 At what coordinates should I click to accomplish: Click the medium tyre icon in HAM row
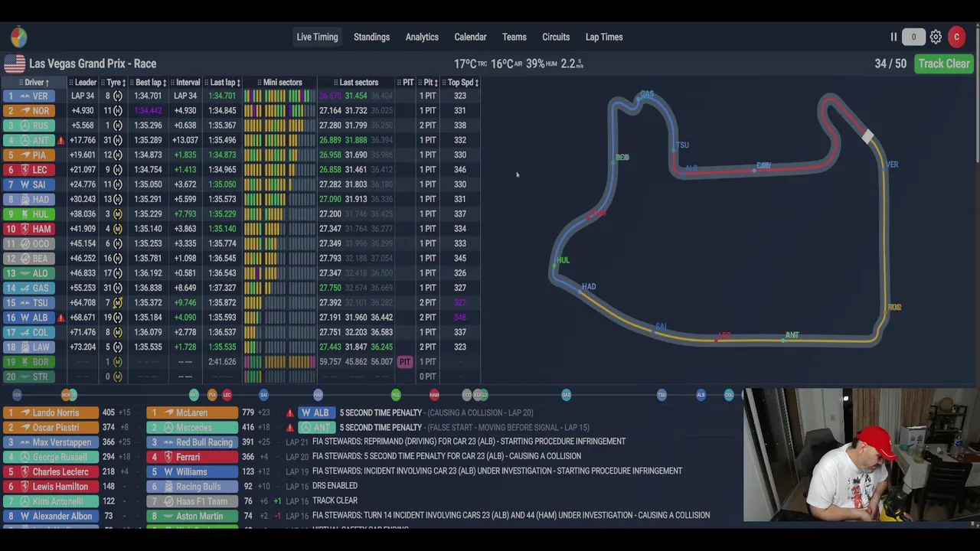117,229
